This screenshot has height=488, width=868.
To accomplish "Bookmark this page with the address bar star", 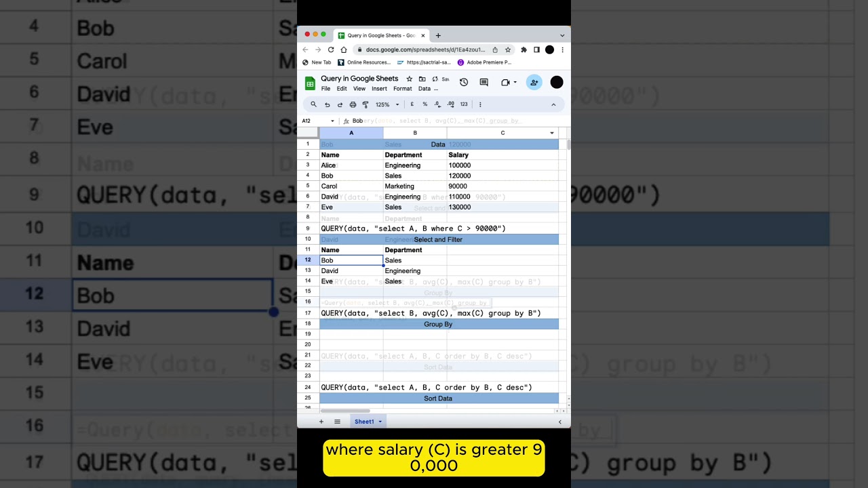I will [507, 49].
